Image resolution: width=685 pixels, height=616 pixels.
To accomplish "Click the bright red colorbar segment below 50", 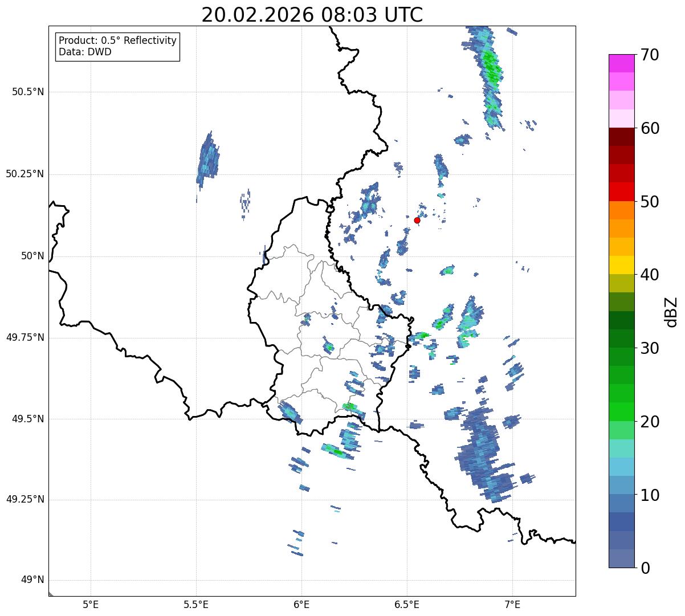I will point(621,191).
